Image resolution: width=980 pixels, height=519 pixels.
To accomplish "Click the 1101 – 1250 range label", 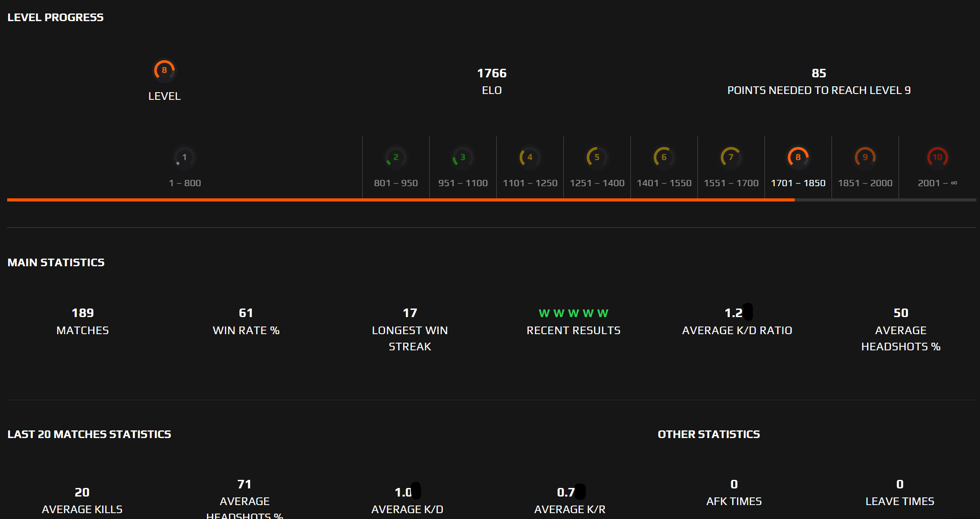I will coord(530,183).
